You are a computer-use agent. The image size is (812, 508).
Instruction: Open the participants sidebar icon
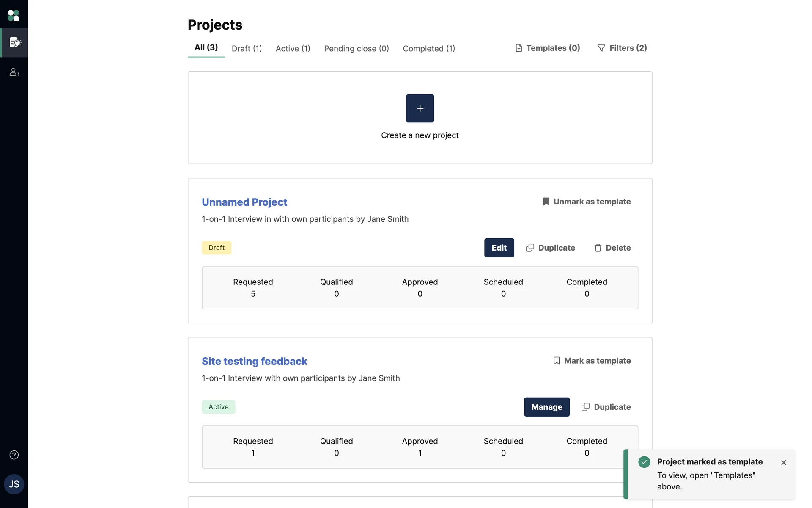tap(14, 72)
